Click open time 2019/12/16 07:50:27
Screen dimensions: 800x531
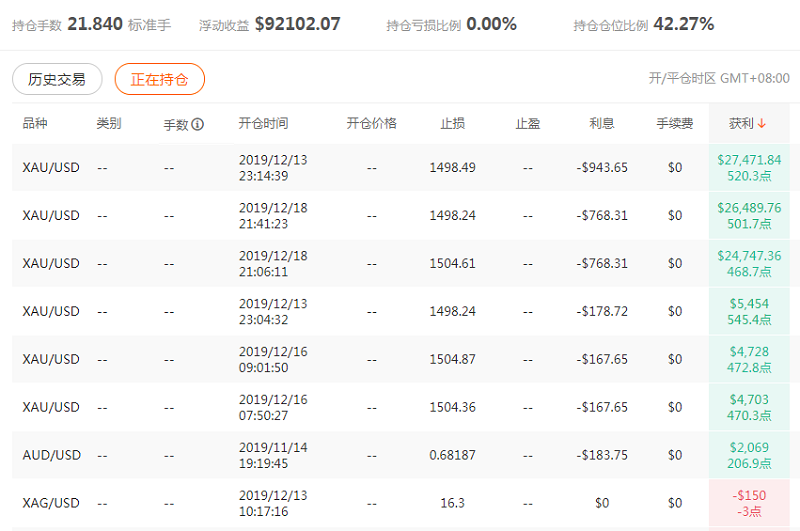(x=273, y=408)
